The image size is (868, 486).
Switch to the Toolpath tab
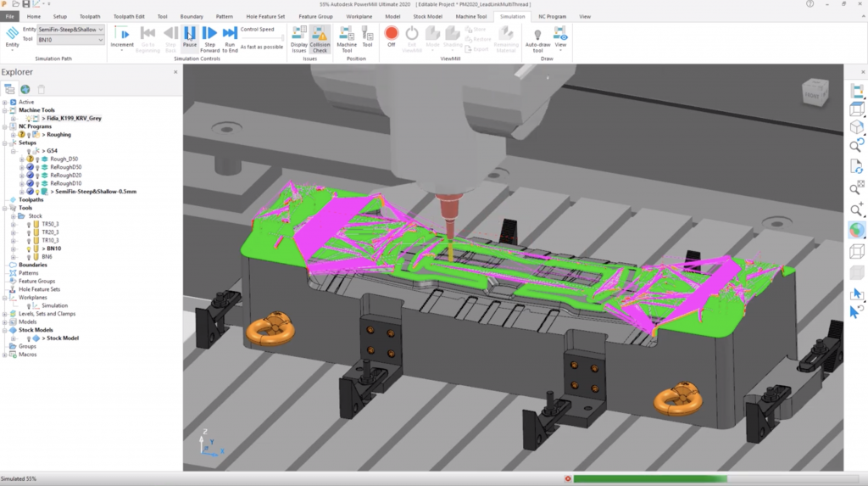pos(90,17)
